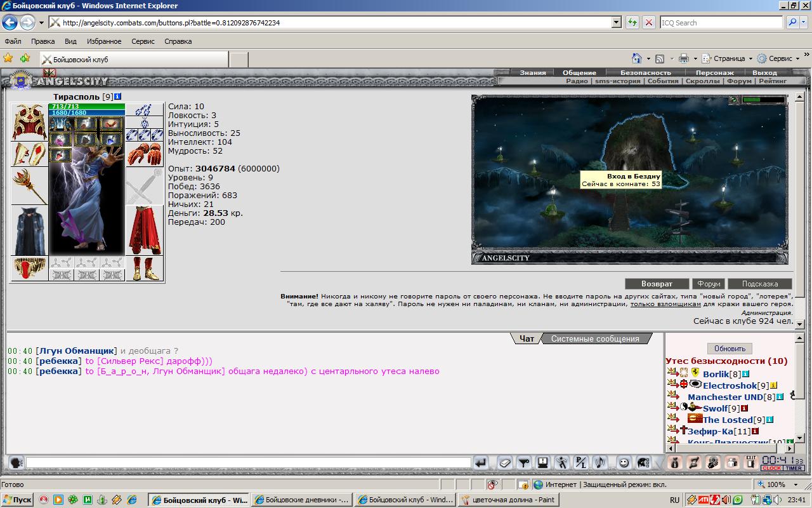Image resolution: width=812 pixels, height=508 pixels.
Task: Click the green HP bar 713/713
Action: pos(87,106)
